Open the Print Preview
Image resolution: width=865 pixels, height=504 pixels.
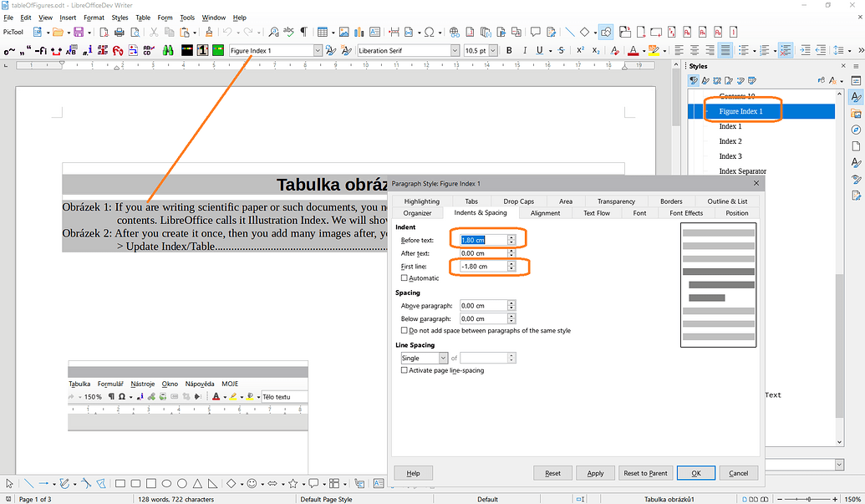point(135,31)
